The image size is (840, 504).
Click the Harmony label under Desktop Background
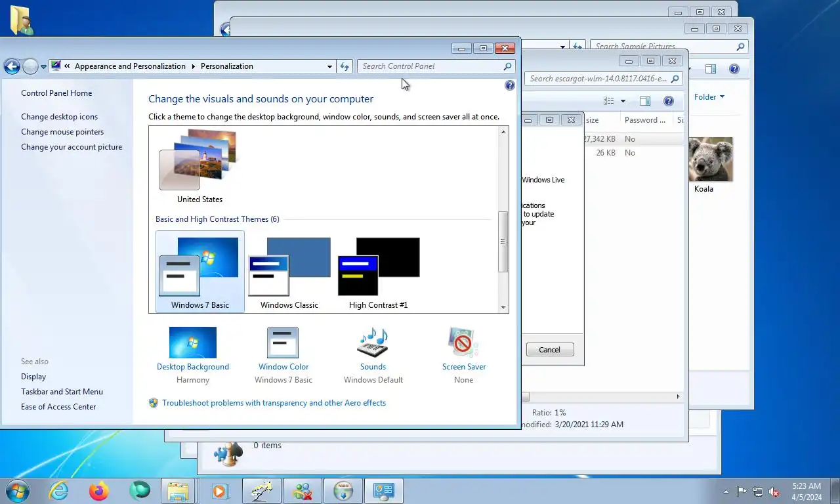click(193, 380)
